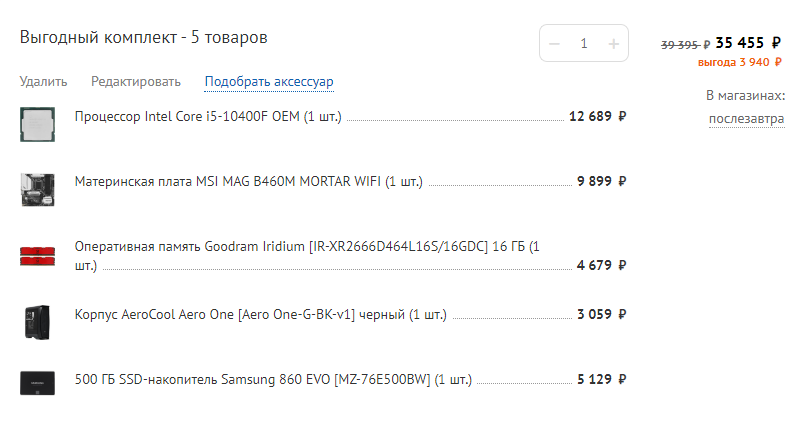Open Оперативная память Goodram Iridium title

click(x=307, y=256)
